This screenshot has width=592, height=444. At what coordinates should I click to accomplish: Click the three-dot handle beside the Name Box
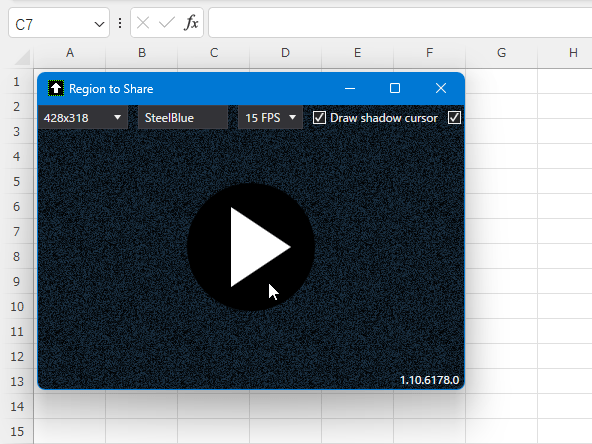point(120,23)
